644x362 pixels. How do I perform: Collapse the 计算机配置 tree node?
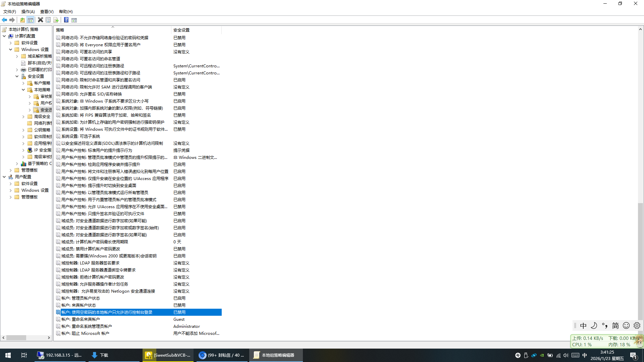pos(4,36)
